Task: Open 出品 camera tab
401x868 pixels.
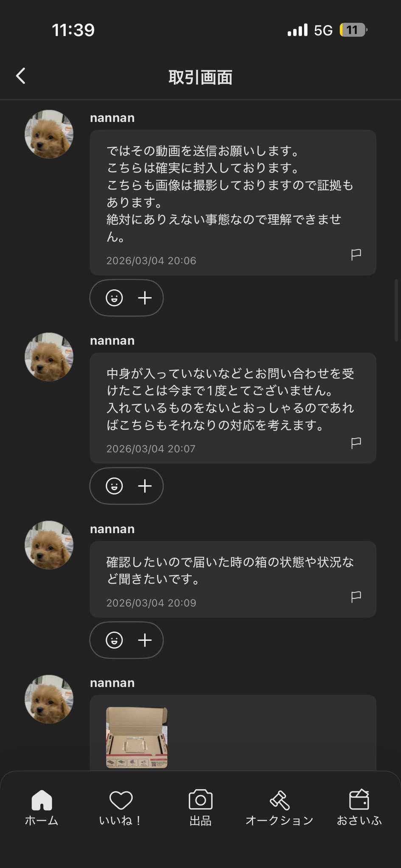Action: click(200, 807)
